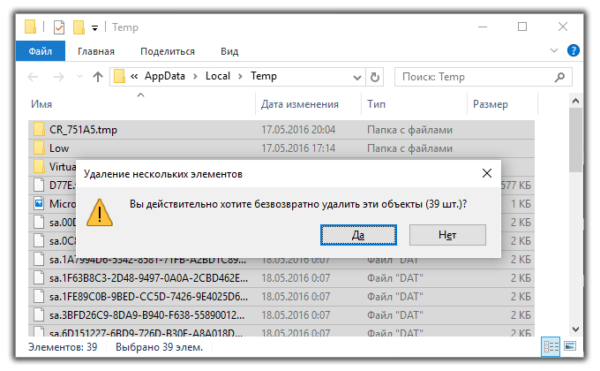Select the CR_751A5.tmp folder
600x371 pixels.
[x=281, y=130]
